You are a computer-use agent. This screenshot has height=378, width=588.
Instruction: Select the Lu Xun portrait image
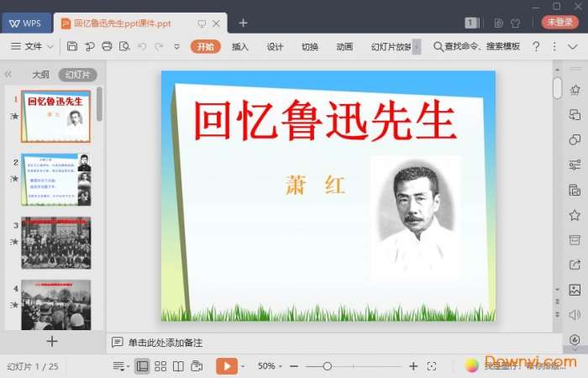(416, 218)
